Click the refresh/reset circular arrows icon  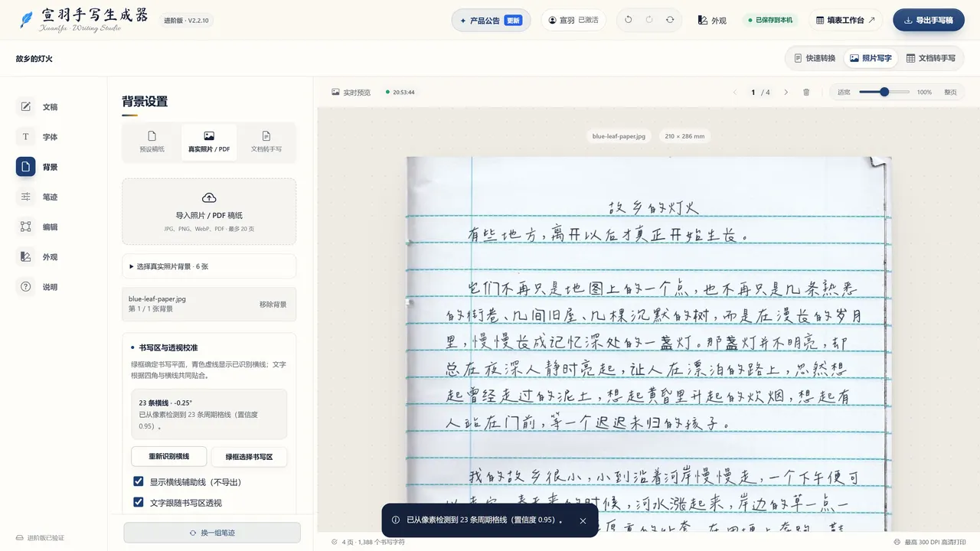point(670,20)
